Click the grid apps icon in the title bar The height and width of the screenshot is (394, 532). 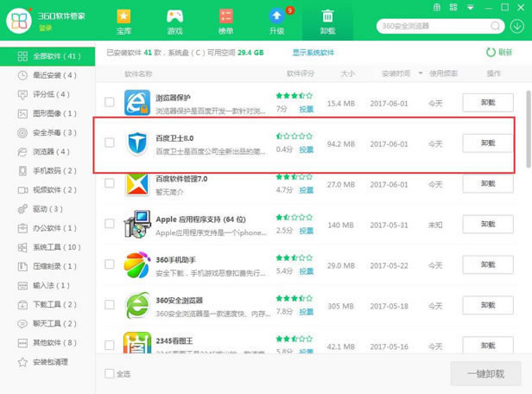tap(453, 7)
